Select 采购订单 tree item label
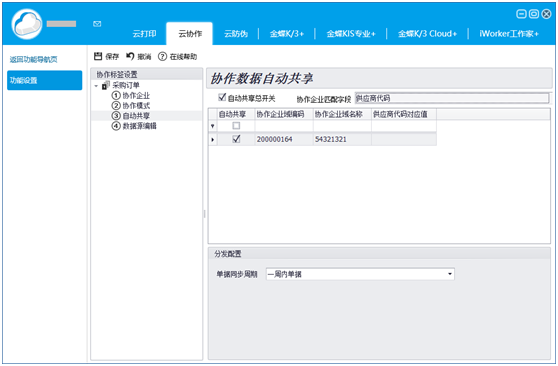 (126, 85)
